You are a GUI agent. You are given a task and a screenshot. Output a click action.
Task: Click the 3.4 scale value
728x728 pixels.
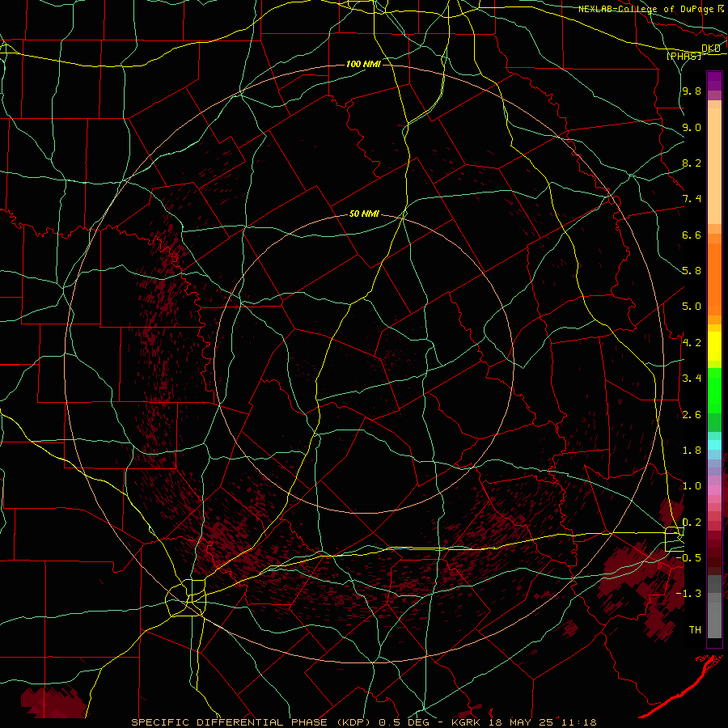click(692, 379)
